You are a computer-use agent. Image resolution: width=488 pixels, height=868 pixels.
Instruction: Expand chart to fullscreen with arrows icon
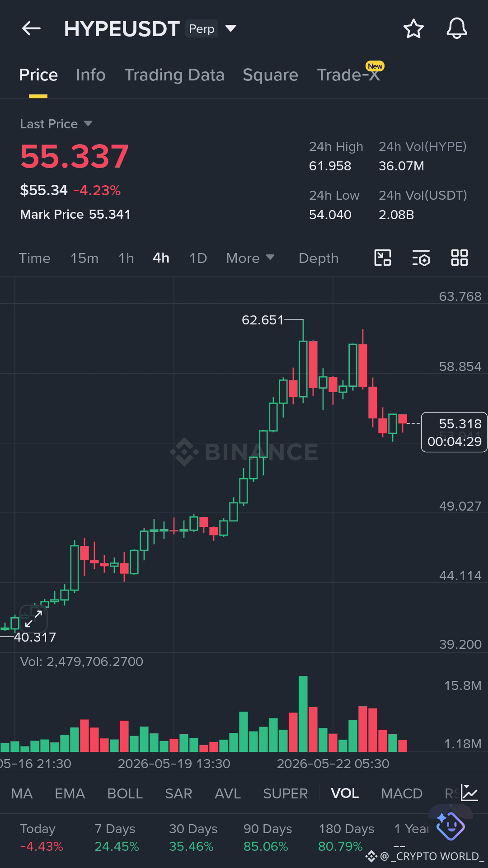click(33, 619)
